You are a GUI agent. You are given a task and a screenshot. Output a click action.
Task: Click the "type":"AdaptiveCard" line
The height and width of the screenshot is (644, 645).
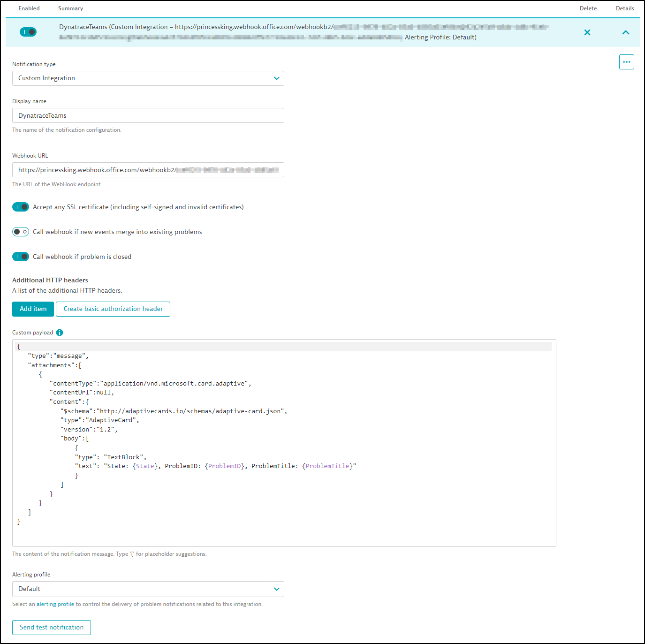(x=100, y=420)
